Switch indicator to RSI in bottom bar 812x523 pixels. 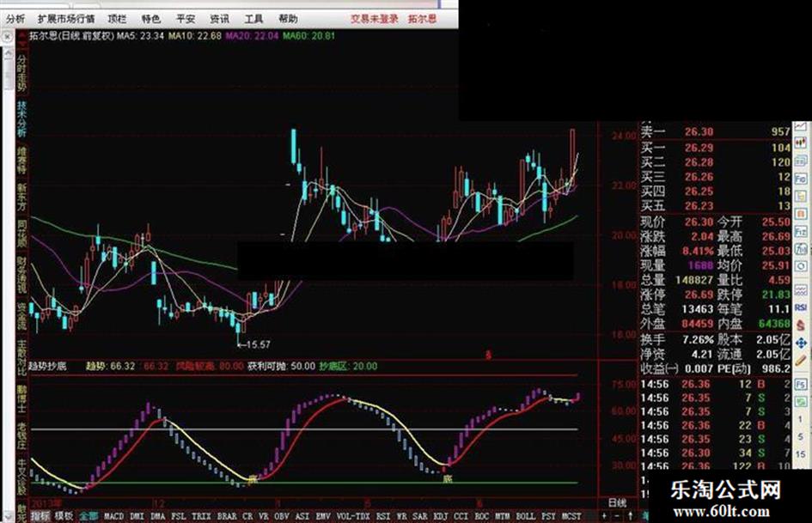point(383,516)
